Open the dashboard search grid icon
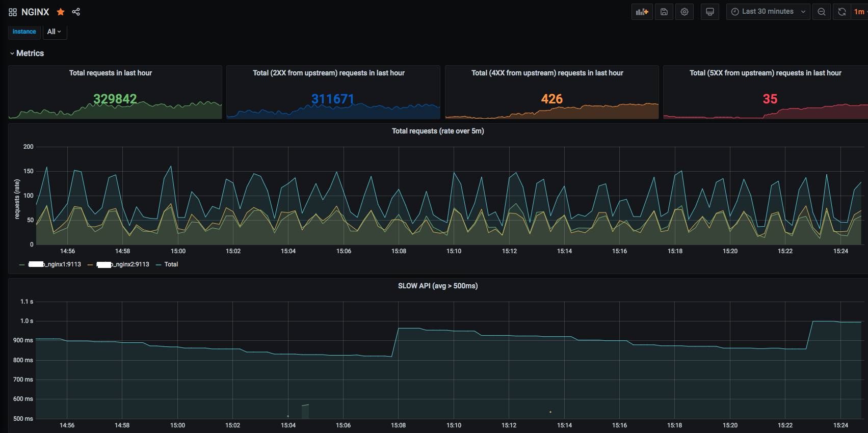 [13, 12]
